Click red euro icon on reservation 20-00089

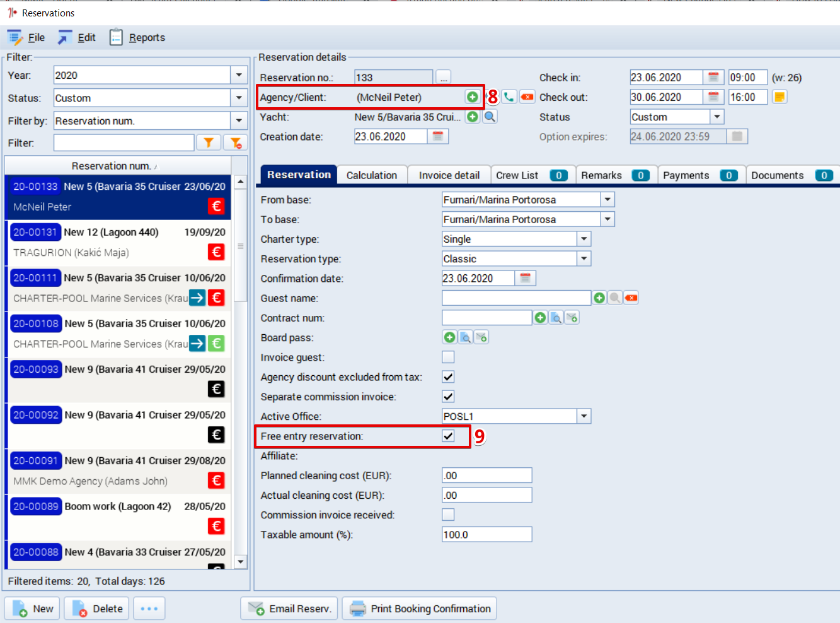coord(216,526)
